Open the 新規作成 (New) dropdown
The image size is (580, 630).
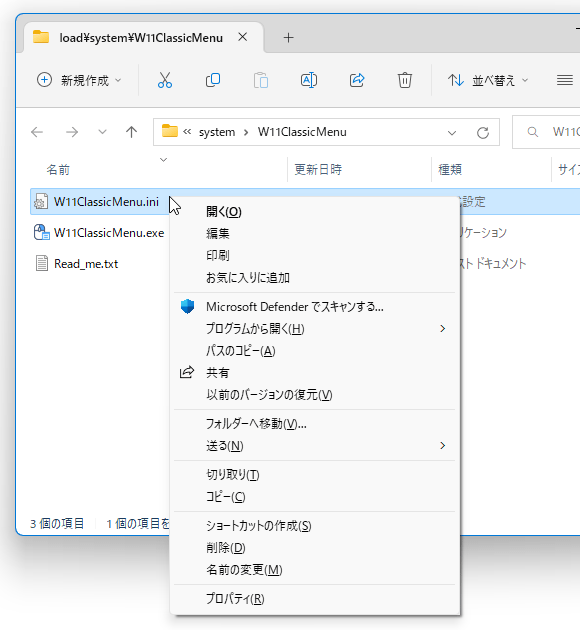79,80
